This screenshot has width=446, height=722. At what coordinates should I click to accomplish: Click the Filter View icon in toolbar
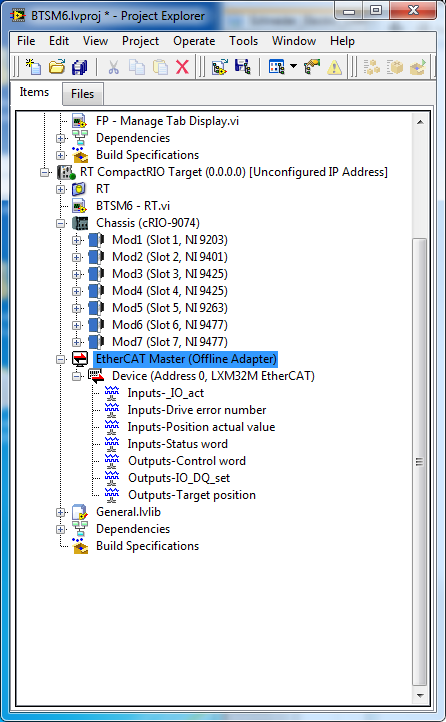(x=277, y=67)
